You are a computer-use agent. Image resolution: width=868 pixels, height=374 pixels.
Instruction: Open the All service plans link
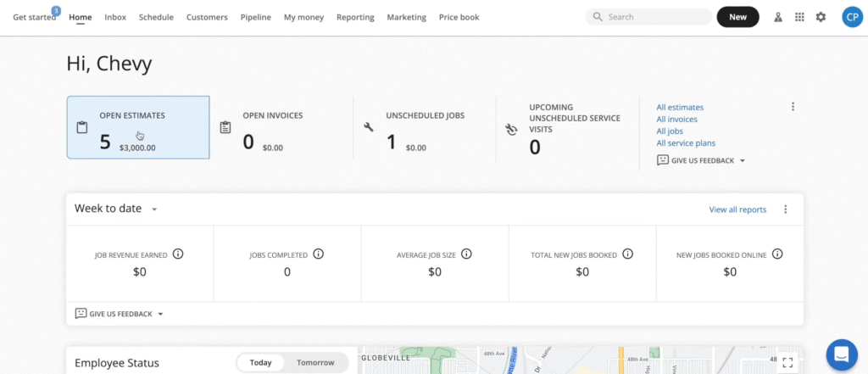(686, 143)
